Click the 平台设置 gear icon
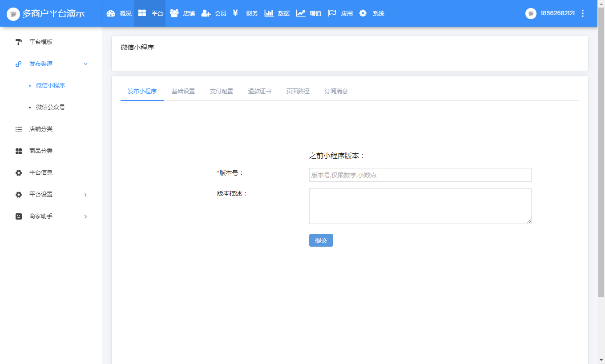 point(19,195)
